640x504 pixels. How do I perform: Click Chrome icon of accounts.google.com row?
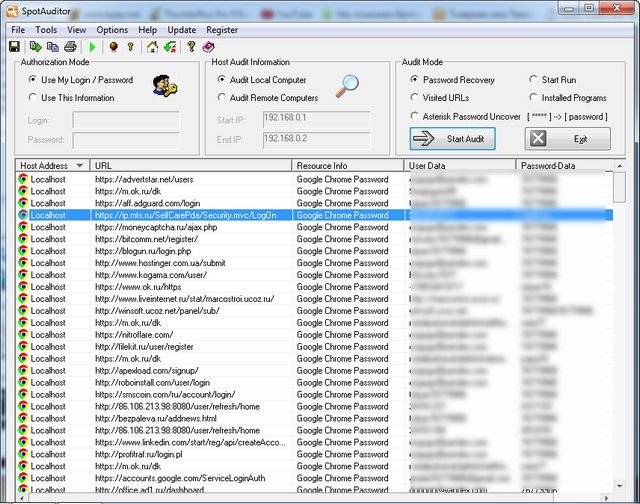23,478
